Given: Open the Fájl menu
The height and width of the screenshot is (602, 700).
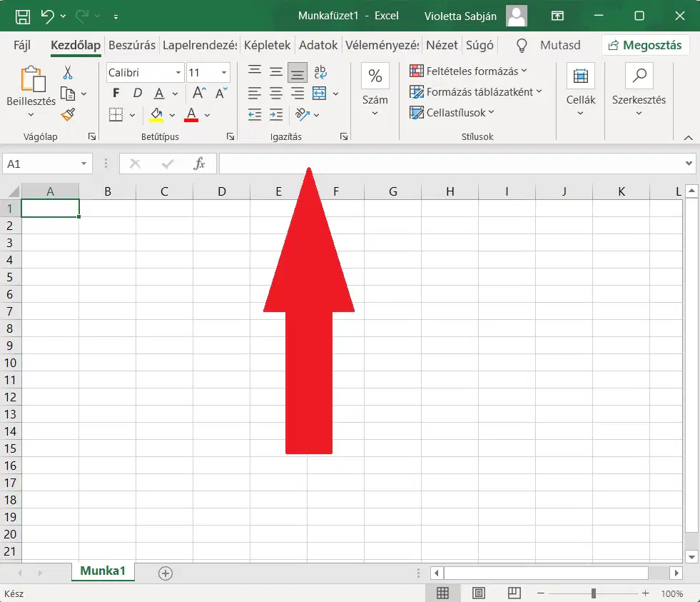Looking at the screenshot, I should (22, 45).
